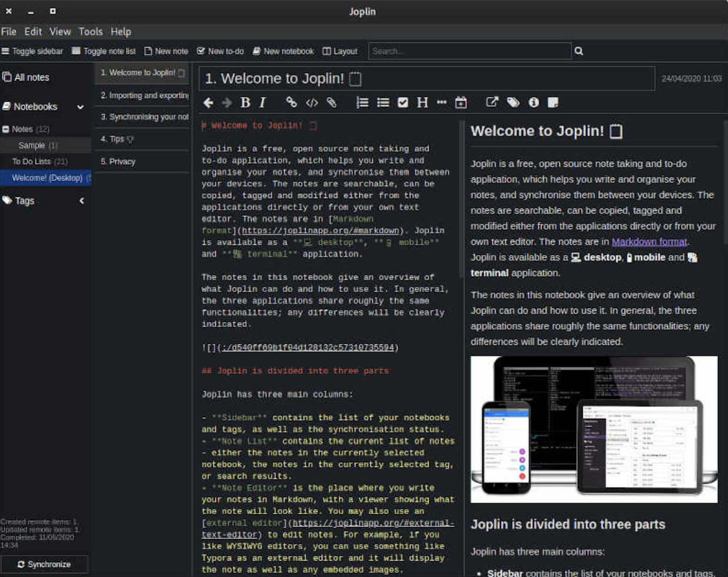Show note properties info
728x577 pixels.
click(533, 102)
